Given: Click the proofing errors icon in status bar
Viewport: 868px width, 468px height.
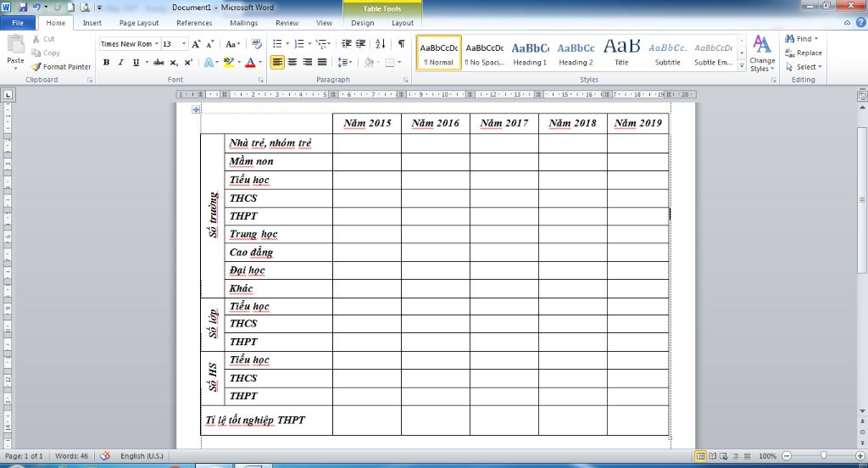Looking at the screenshot, I should (104, 456).
